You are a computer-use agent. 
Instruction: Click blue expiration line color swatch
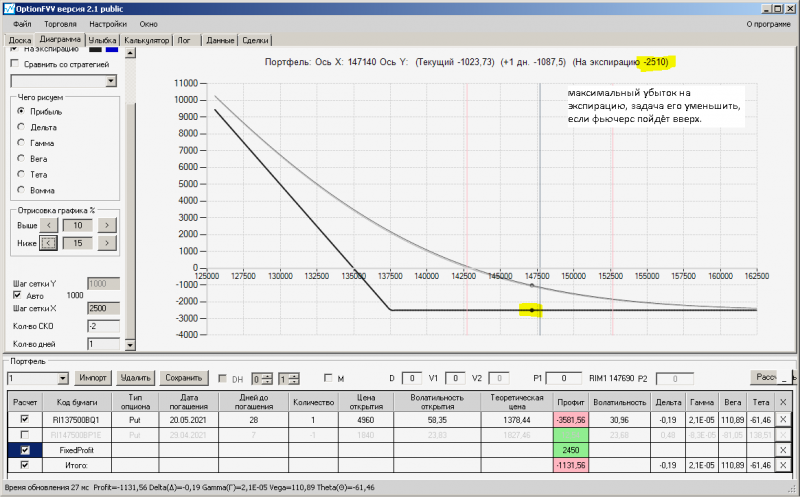(112, 49)
